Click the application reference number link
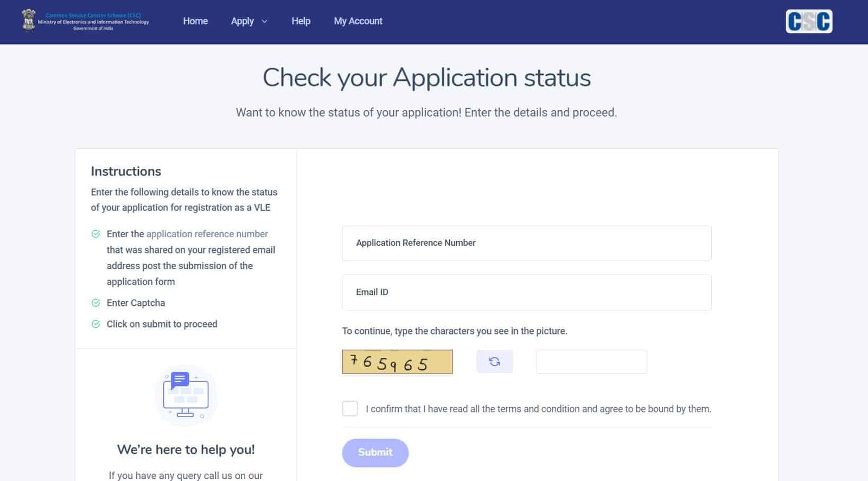868x481 pixels. click(x=207, y=234)
